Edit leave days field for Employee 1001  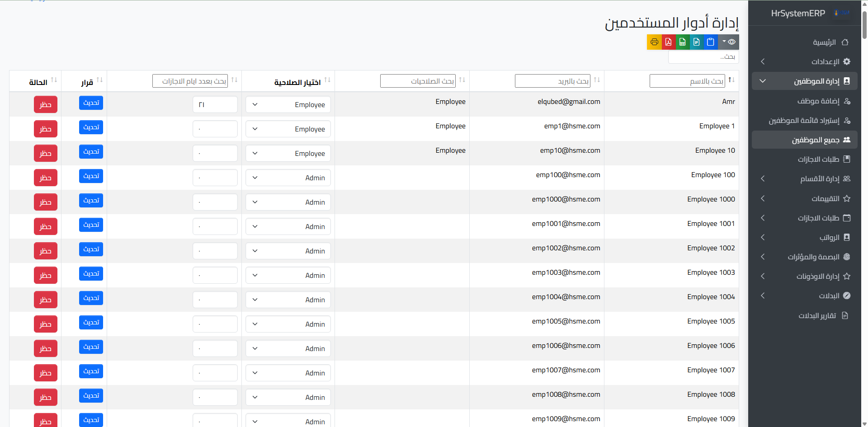coord(215,226)
